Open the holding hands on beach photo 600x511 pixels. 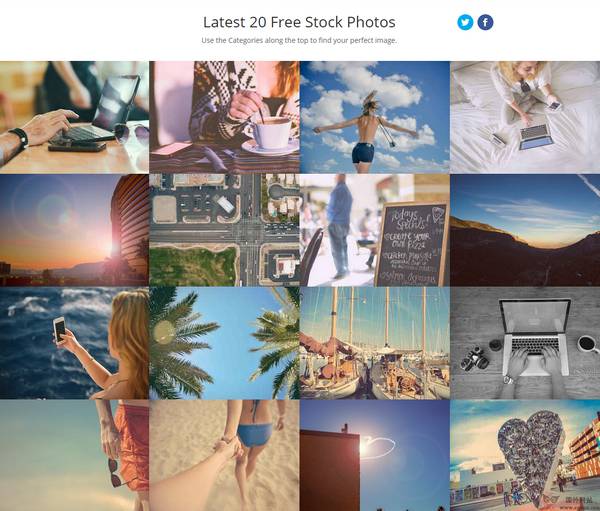click(x=224, y=455)
